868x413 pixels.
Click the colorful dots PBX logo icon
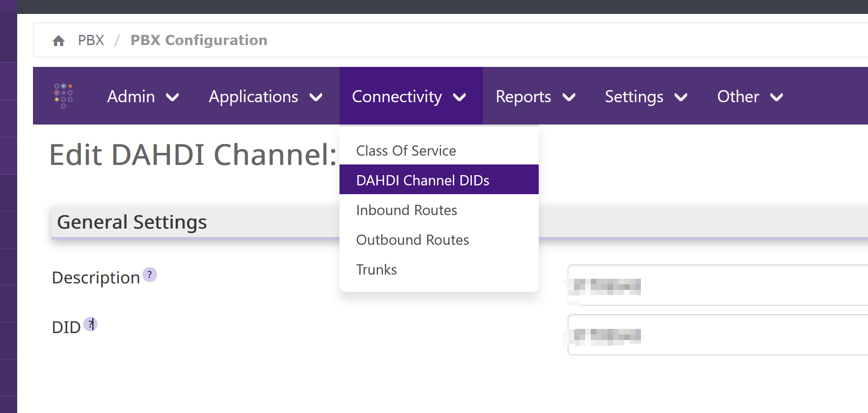(64, 96)
